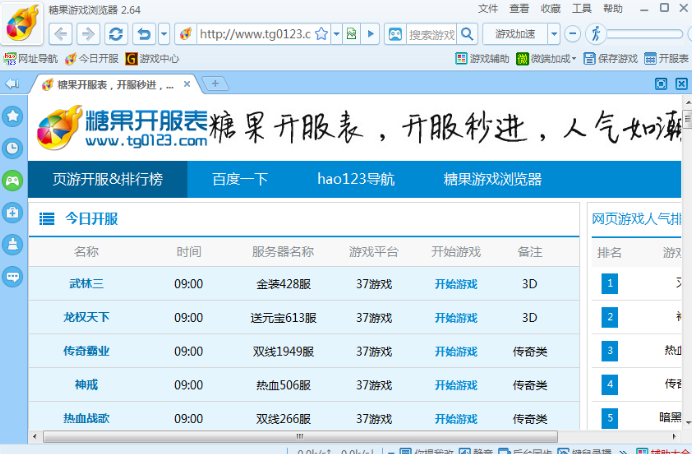Screen dimensions: 692x454
Task: Click the 开服表 toolbar item
Action: [666, 59]
